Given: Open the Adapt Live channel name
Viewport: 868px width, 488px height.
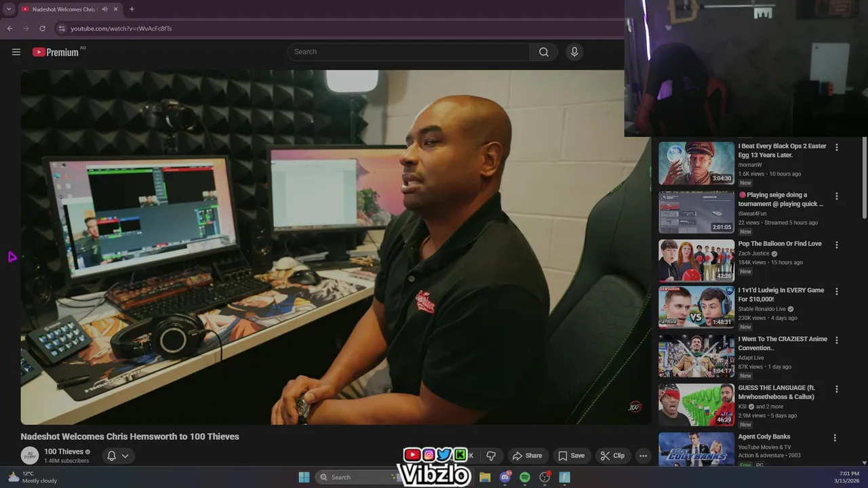Looking at the screenshot, I should (751, 358).
